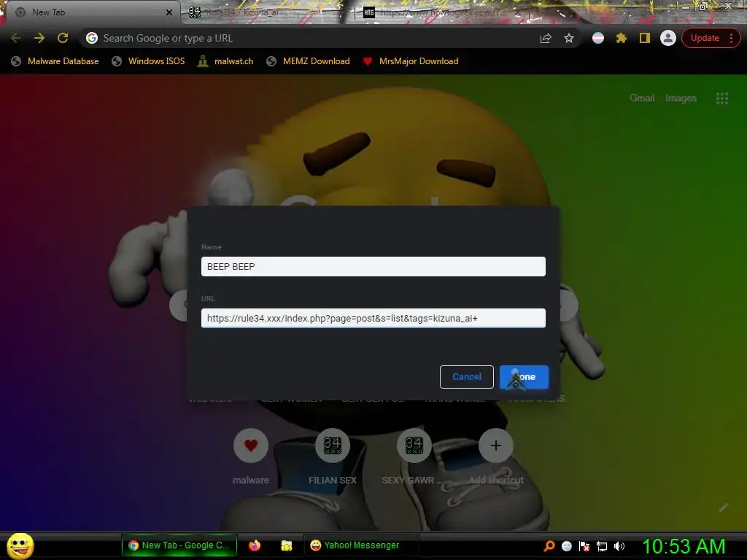The image size is (747, 560).
Task: Click the Gmail link
Action: 642,98
